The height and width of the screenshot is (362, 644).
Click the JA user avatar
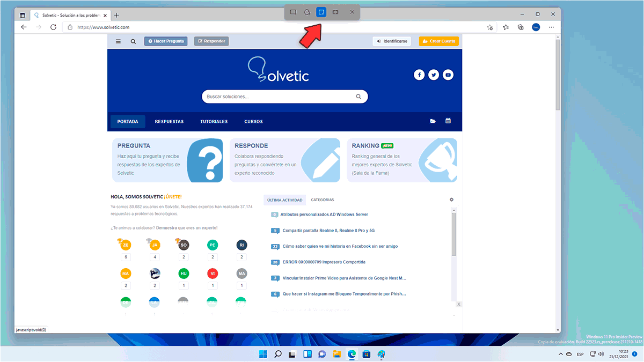point(155,245)
